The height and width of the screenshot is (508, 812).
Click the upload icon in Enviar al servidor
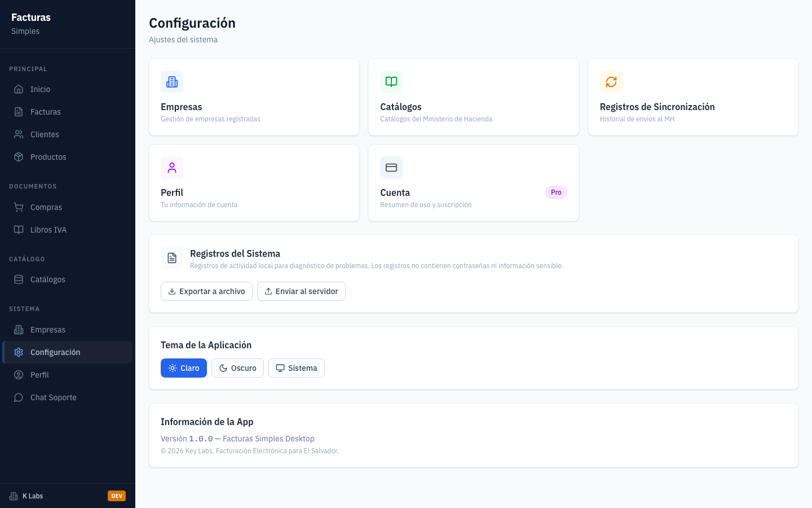tap(268, 291)
